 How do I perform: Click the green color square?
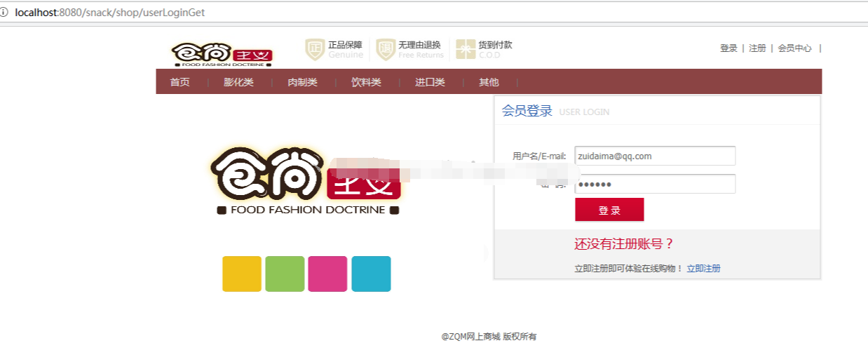tap(285, 274)
